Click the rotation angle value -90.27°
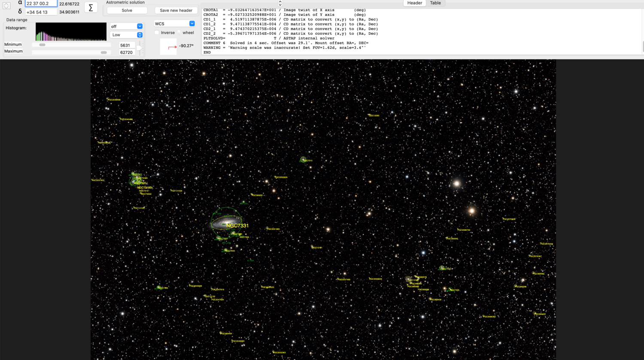 186,46
